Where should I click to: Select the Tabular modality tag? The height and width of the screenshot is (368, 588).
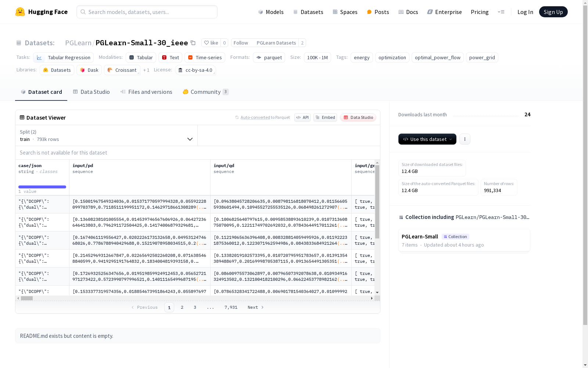(141, 57)
